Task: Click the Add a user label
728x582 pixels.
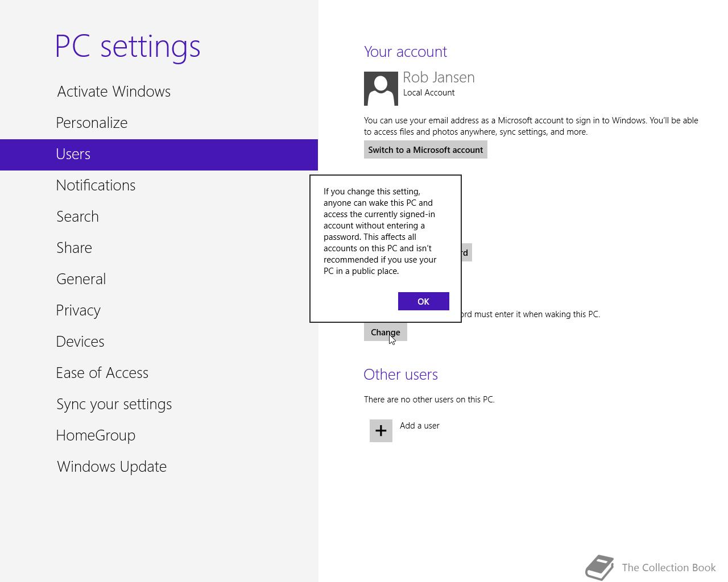Action: click(420, 426)
